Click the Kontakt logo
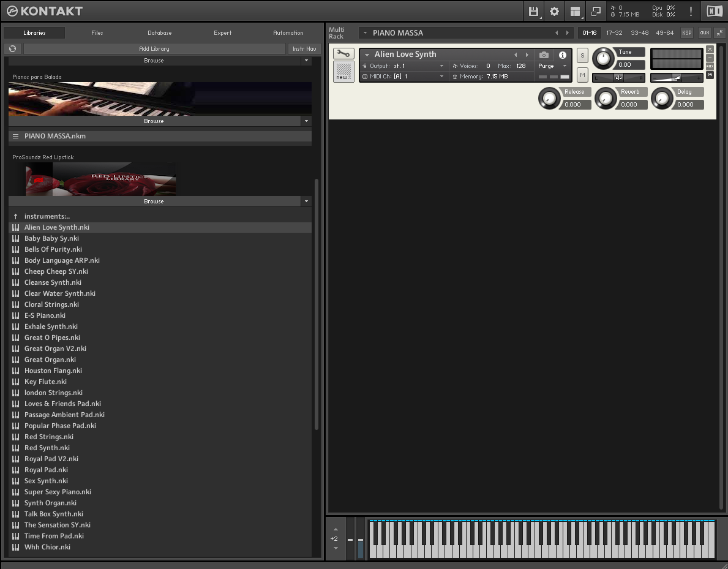 click(45, 11)
